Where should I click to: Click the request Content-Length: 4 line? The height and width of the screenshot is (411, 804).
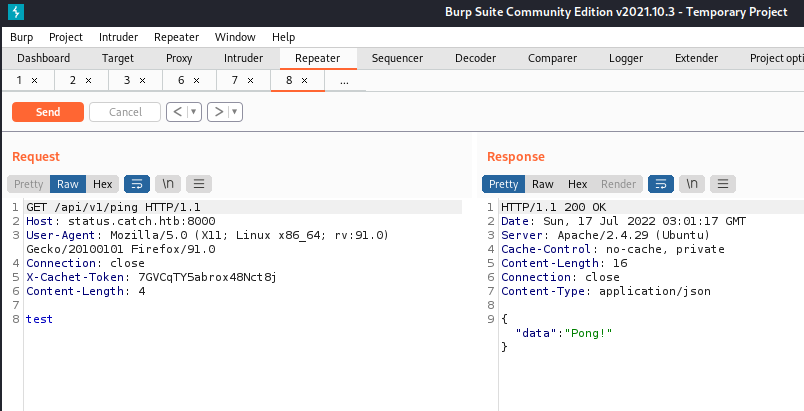click(x=86, y=291)
